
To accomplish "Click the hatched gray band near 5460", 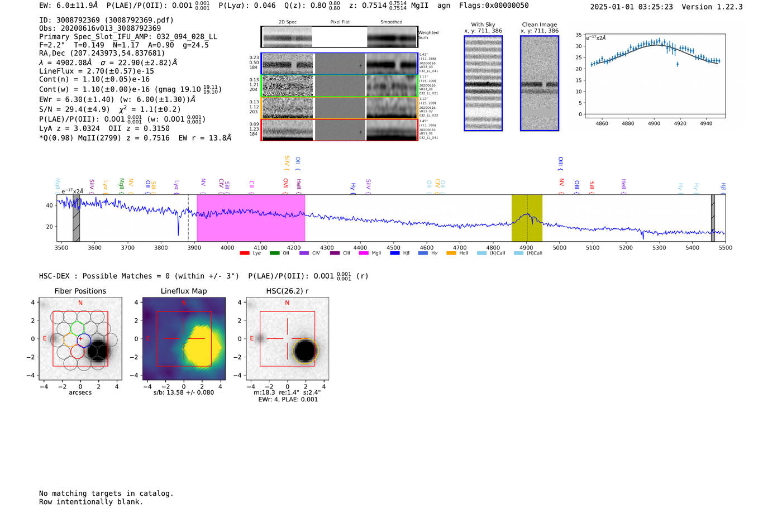I will pos(713,218).
